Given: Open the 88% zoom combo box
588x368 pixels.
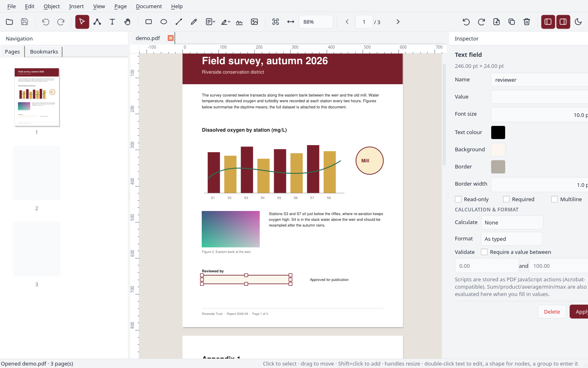Looking at the screenshot, I should coord(316,22).
